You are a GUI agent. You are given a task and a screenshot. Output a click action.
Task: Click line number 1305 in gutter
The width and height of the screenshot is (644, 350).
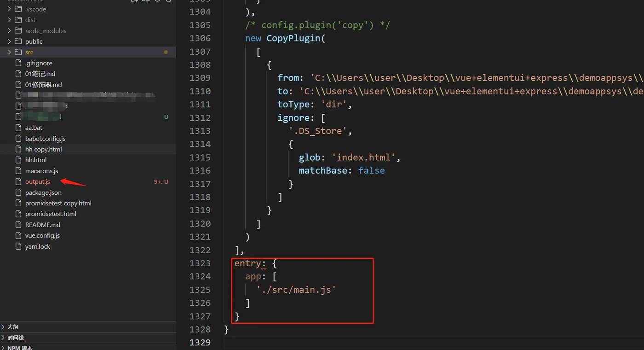click(200, 25)
